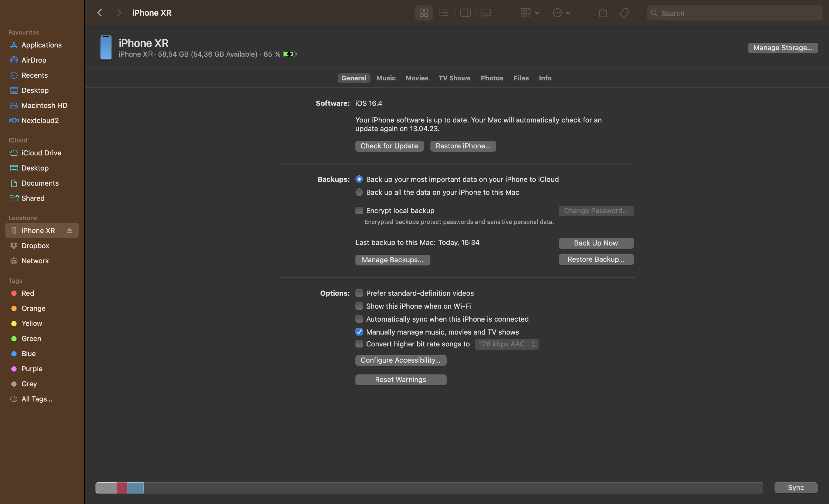Click the Back Up Now button

tap(596, 243)
